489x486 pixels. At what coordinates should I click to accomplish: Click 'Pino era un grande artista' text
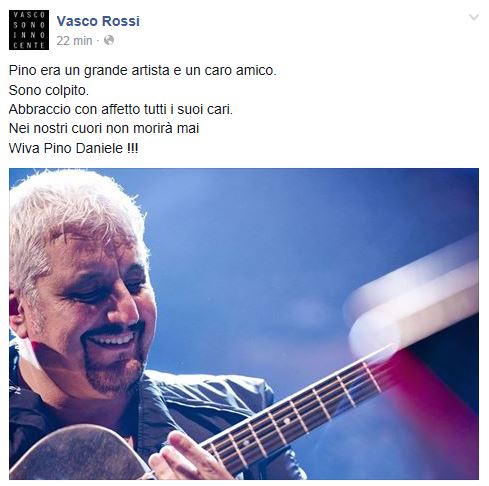pos(89,70)
